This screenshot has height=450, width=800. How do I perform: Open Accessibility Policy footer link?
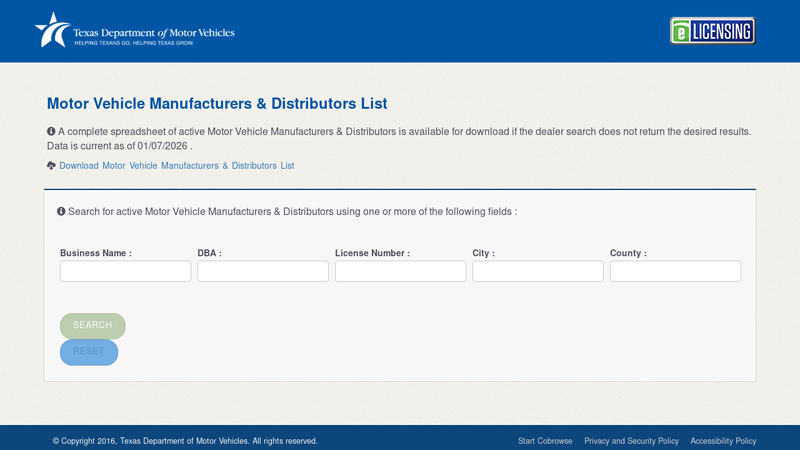tap(723, 441)
